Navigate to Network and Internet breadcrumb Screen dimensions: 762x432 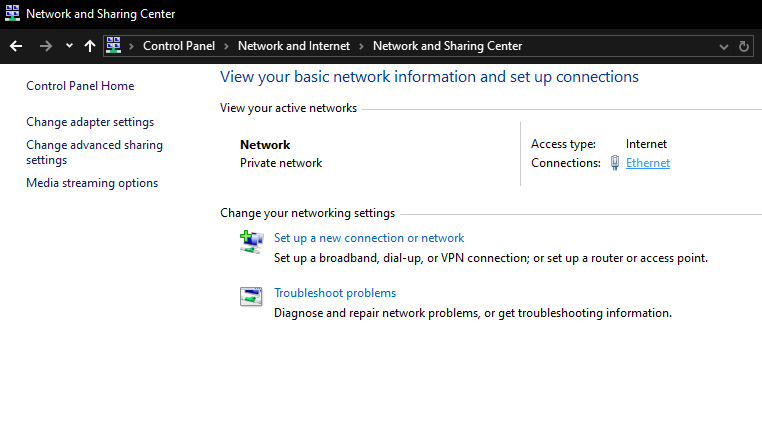click(x=294, y=46)
